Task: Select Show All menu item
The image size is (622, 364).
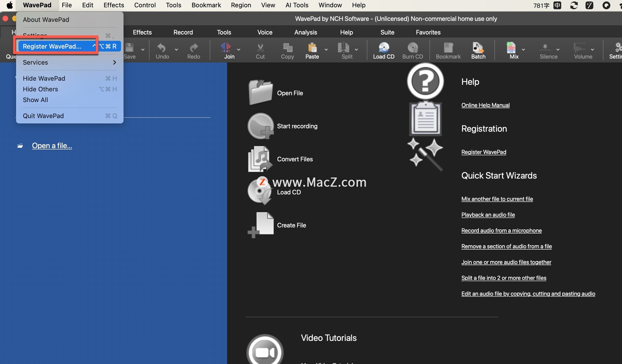Action: [x=70, y=100]
